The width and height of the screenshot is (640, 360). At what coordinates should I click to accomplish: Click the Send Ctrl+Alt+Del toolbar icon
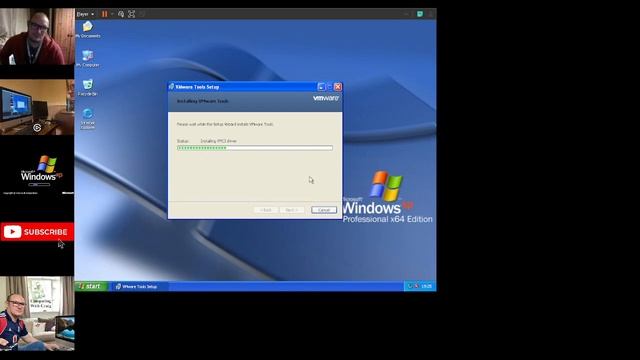[x=121, y=14]
